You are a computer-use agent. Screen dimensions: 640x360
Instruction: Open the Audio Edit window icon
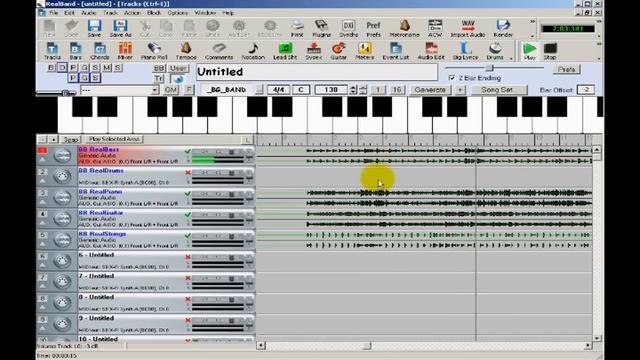click(431, 51)
